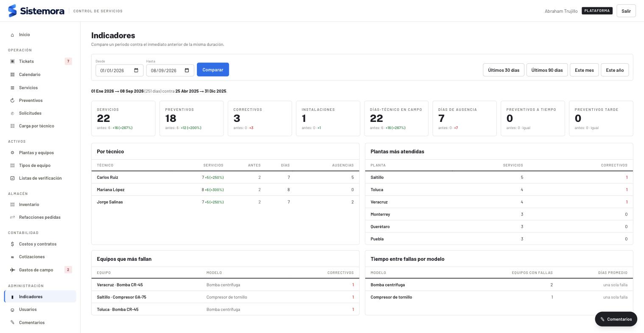
Task: Click the Calendario grid icon
Action: (12, 75)
